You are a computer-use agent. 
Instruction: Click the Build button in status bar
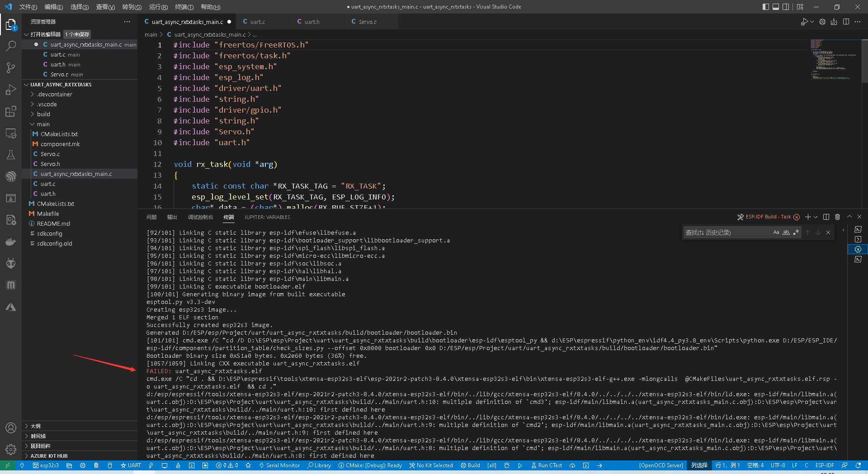(x=470, y=465)
